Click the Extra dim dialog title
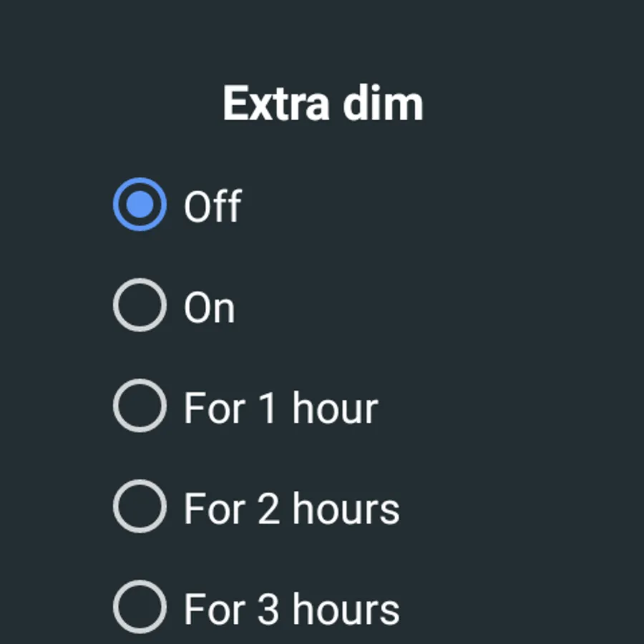This screenshot has height=644, width=644. tap(323, 104)
